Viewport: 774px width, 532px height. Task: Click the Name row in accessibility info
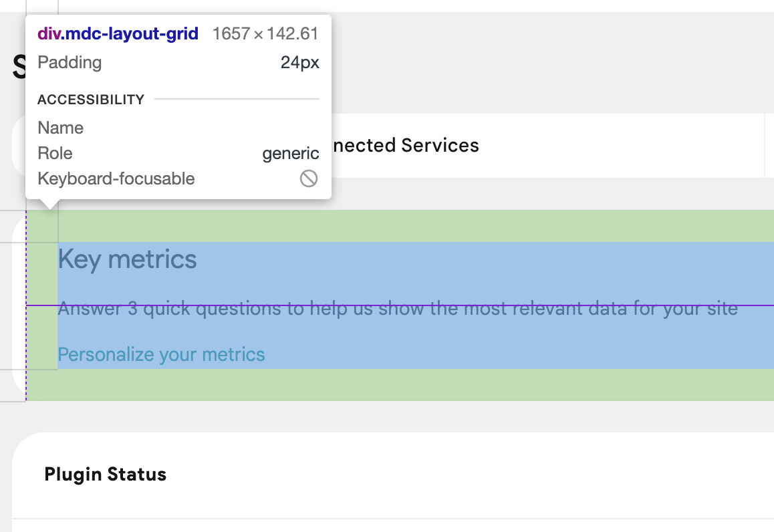coord(178,128)
